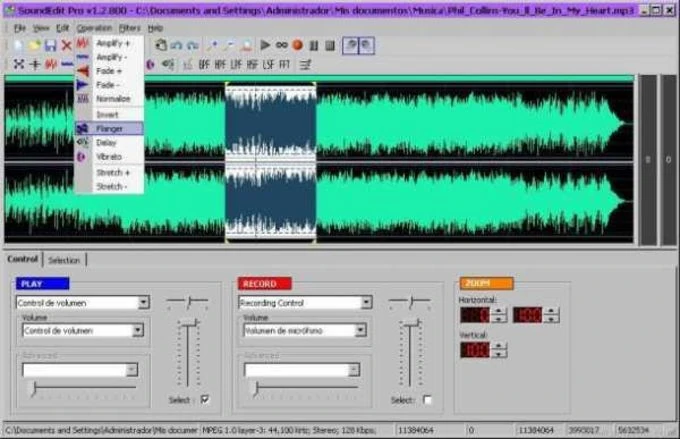Screen dimensions: 680x439
Task: Check the Record Select checkbox
Action: click(427, 400)
